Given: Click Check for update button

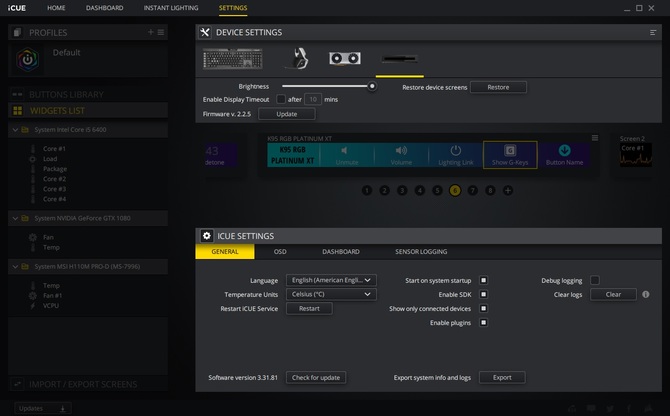Looking at the screenshot, I should pyautogui.click(x=316, y=378).
